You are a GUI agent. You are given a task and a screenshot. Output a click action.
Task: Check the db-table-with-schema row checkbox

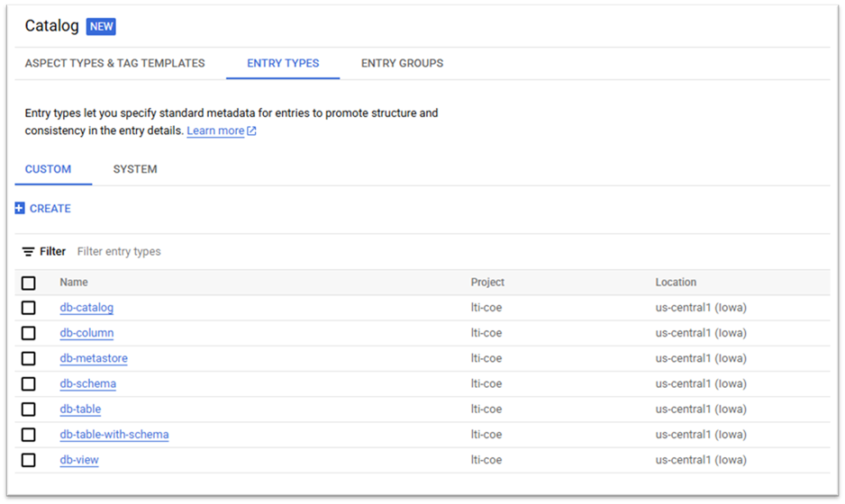[29, 435]
